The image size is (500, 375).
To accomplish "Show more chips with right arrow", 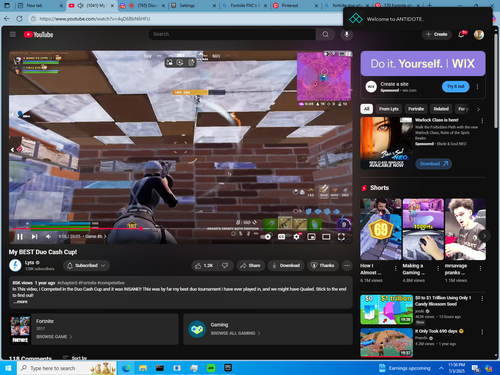I will point(478,109).
